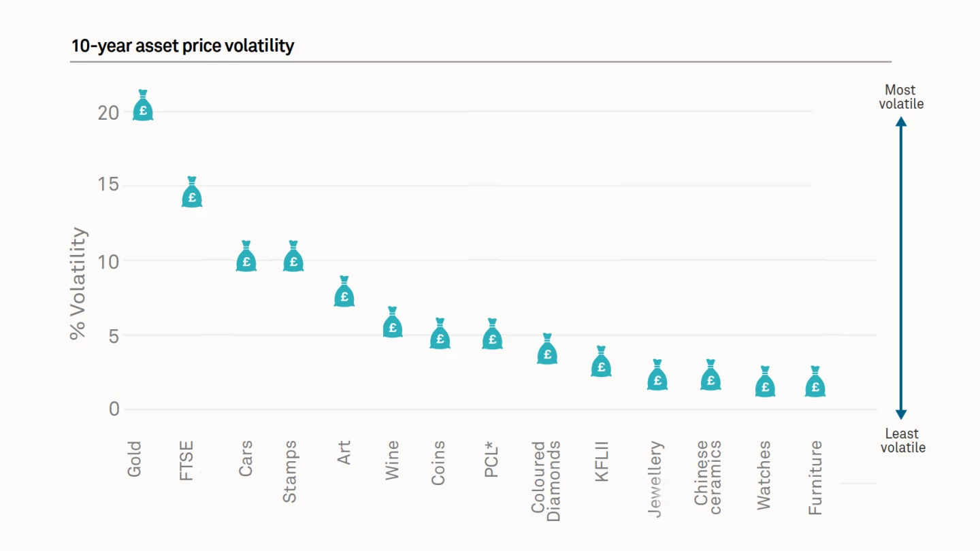Click the % Volatility axis label

tap(79, 283)
